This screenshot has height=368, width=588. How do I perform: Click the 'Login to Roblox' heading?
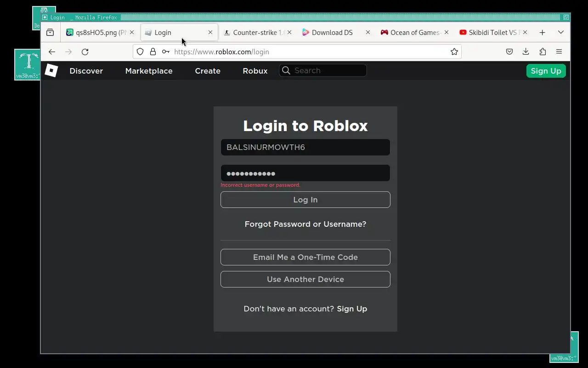(x=305, y=126)
